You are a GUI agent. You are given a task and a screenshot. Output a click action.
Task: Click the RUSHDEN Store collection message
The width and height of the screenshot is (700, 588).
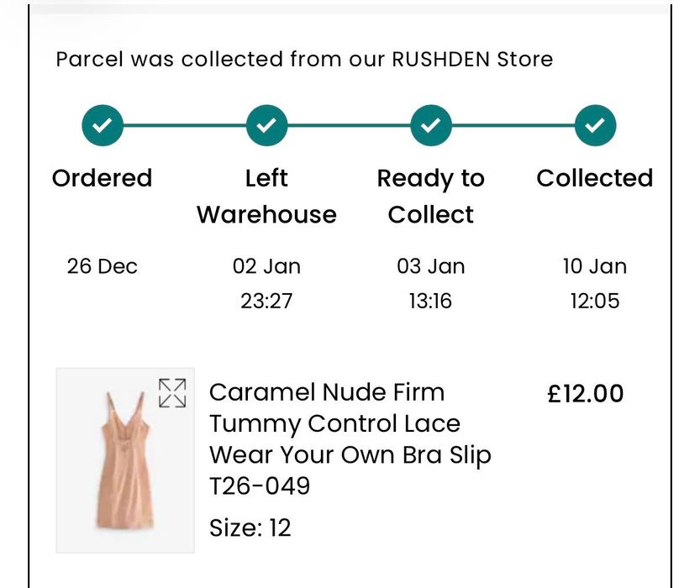tap(304, 60)
